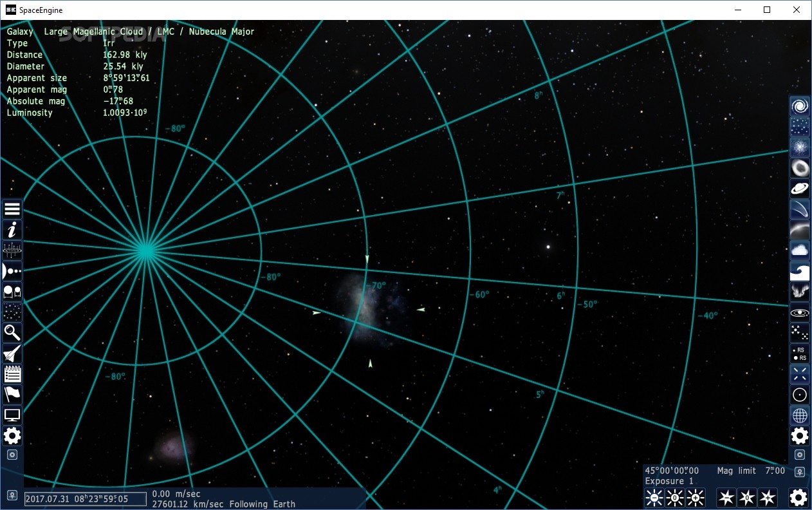
Task: Open left toolbar gear settings
Action: click(12, 436)
